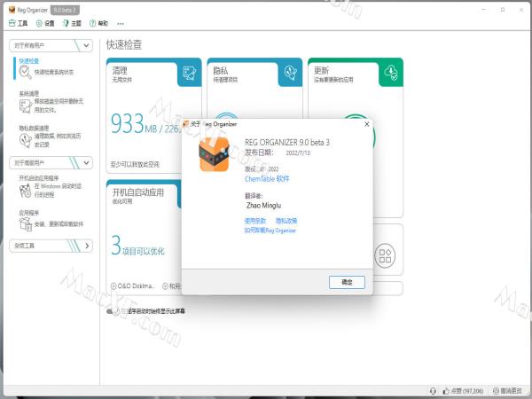Open the how-to-buy Reg Organizer link

(x=270, y=231)
